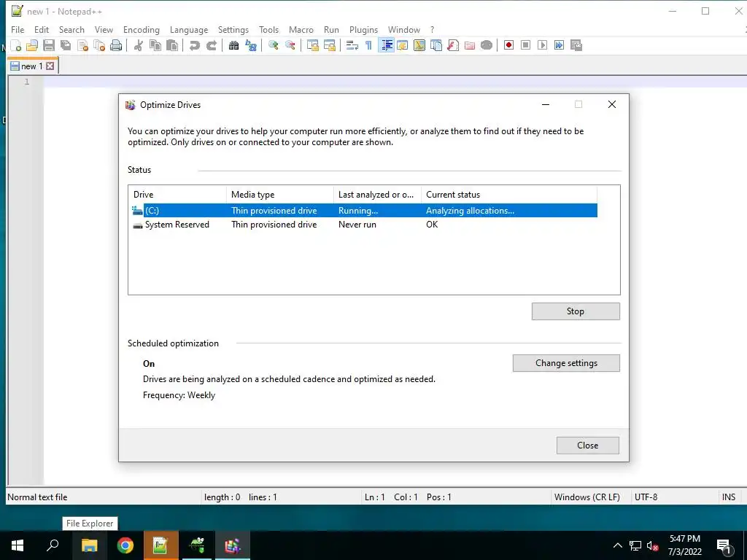This screenshot has height=560, width=747.
Task: Open the Tools menu
Action: coord(268,29)
